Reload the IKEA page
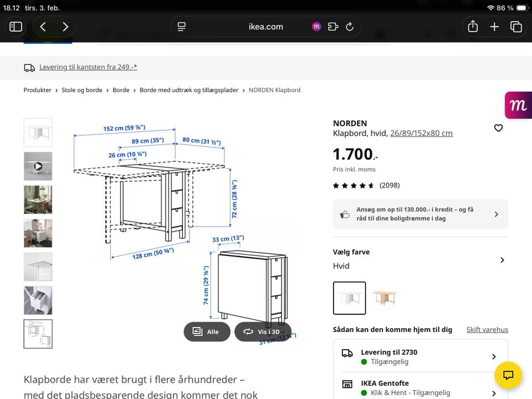This screenshot has width=532, height=399. 350,27
